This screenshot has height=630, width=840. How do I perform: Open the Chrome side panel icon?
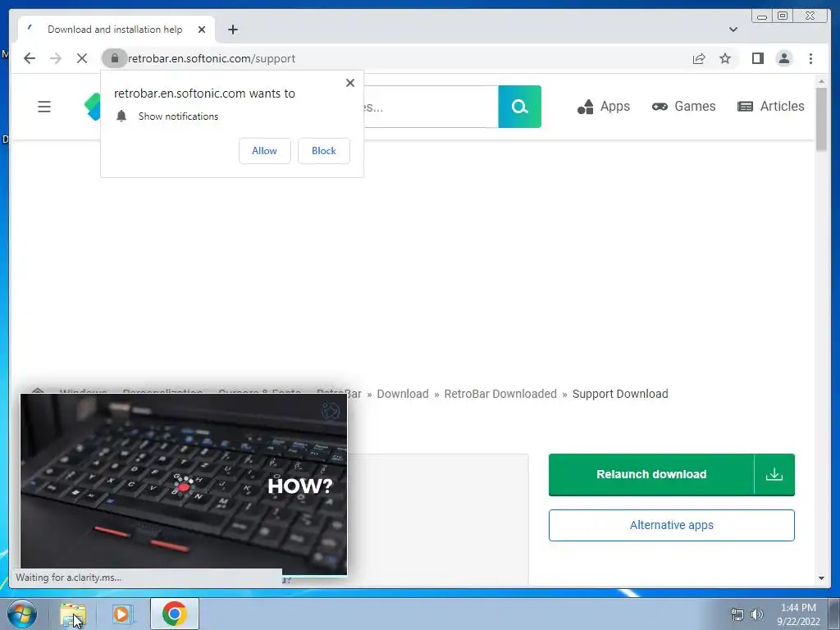pos(757,58)
